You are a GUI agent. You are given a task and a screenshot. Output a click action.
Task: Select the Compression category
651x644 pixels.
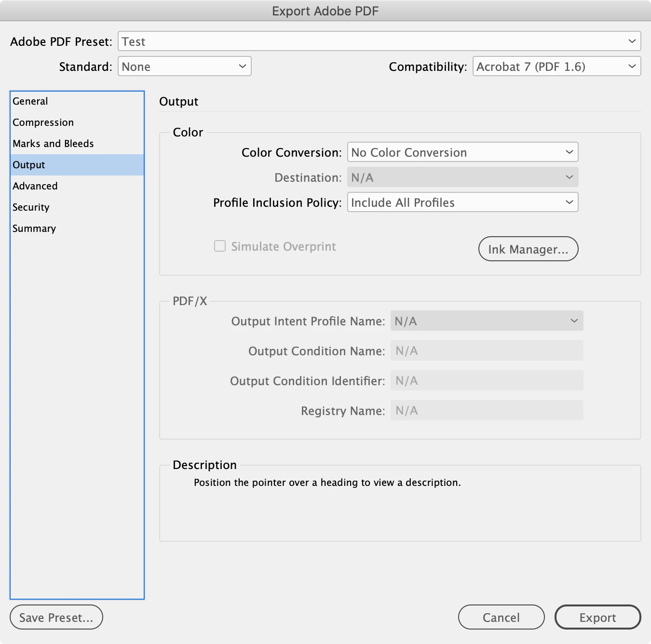(x=77, y=122)
